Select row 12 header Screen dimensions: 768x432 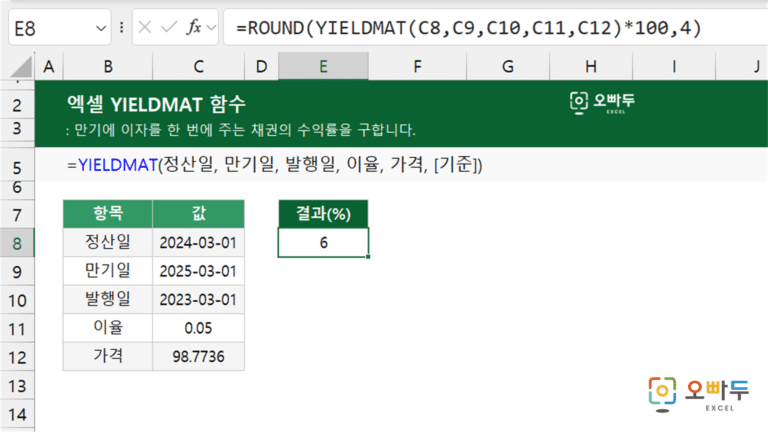pyautogui.click(x=17, y=357)
